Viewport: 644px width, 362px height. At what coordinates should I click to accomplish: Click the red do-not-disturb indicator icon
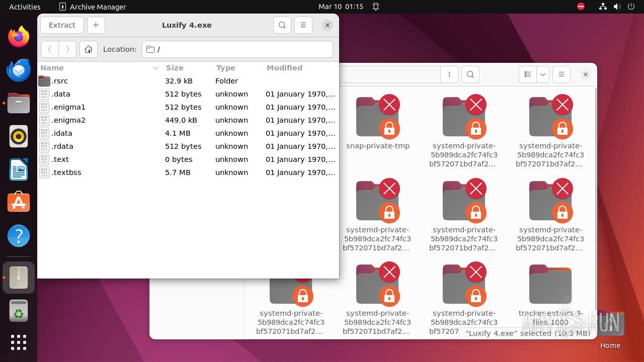coord(581,7)
